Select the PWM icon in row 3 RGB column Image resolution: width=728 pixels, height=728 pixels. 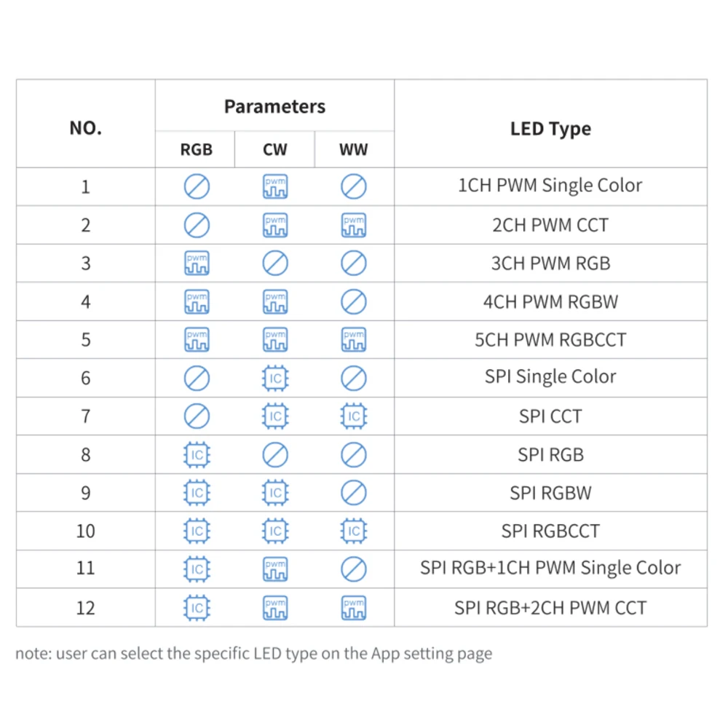tap(197, 263)
